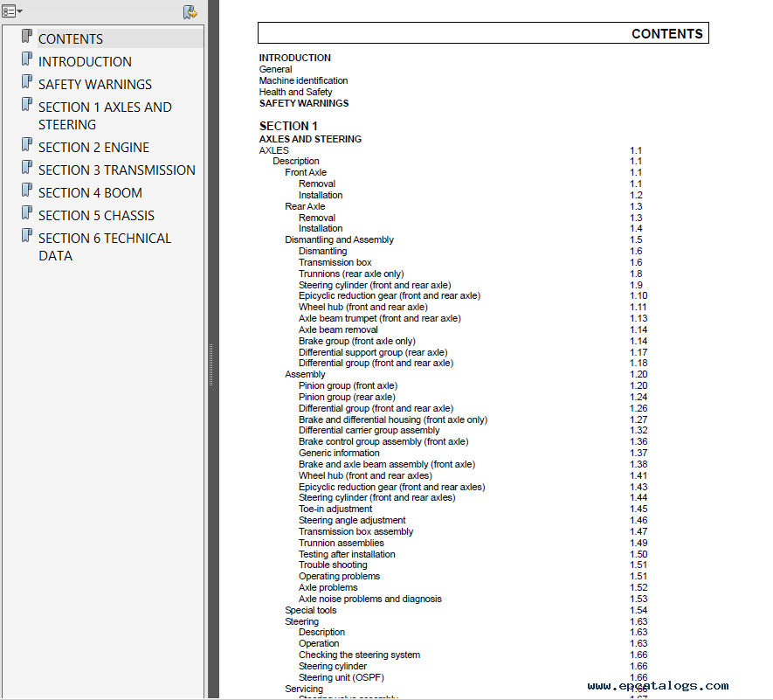This screenshot has height=700, width=773.
Task: Click 'Axle beam trumpet (front and rear axle)'
Action: (380, 318)
